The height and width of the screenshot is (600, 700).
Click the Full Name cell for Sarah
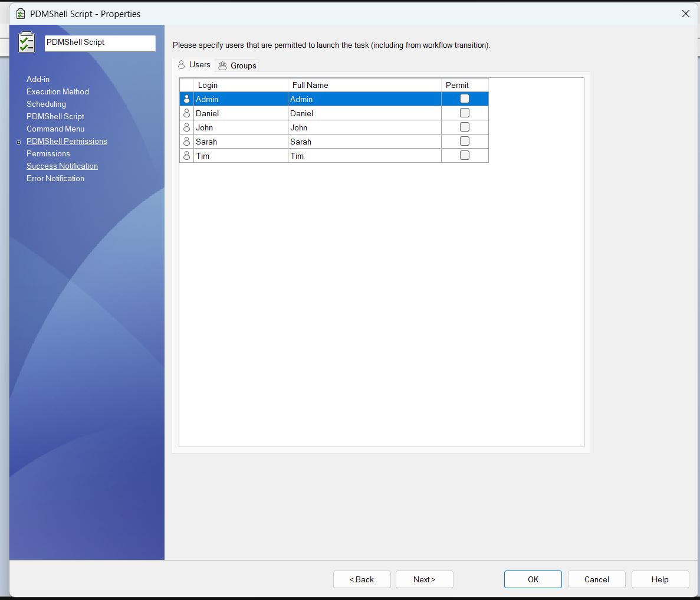pos(364,142)
